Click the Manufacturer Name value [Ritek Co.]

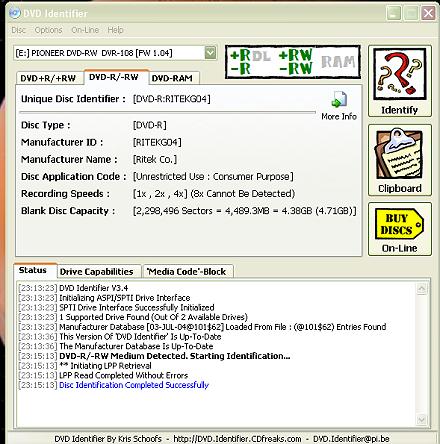(155, 159)
